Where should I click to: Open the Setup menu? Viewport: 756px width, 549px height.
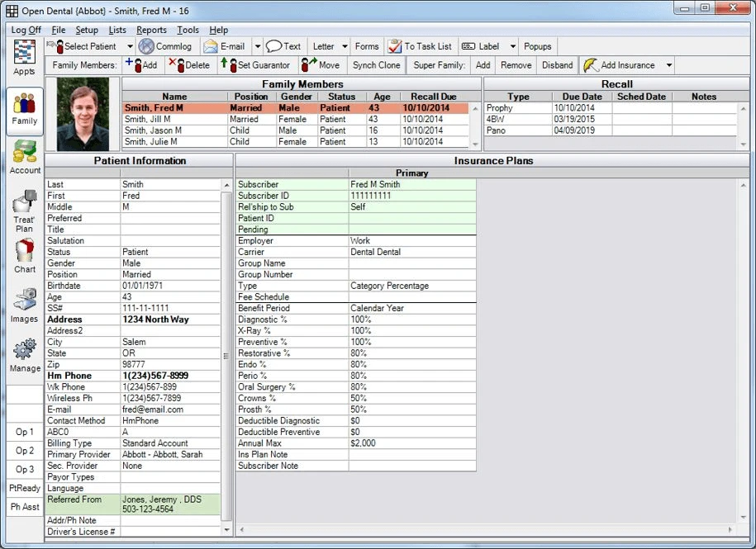pos(87,30)
